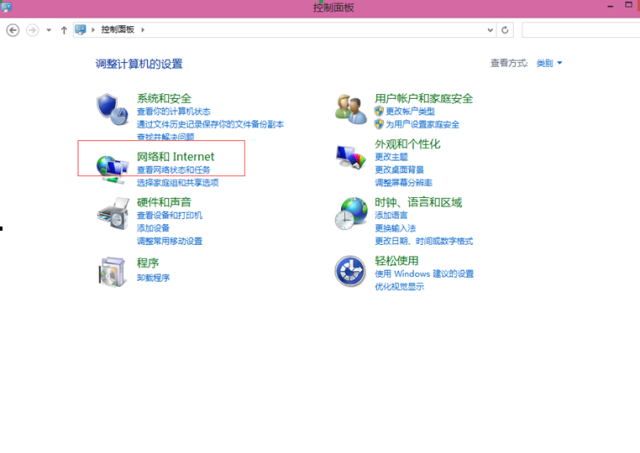Expand the address bar history dropdown

pos(490,30)
